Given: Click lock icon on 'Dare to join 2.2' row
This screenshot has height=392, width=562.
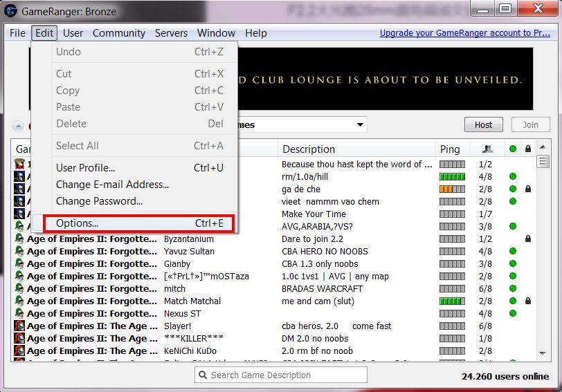Looking at the screenshot, I should (x=528, y=239).
